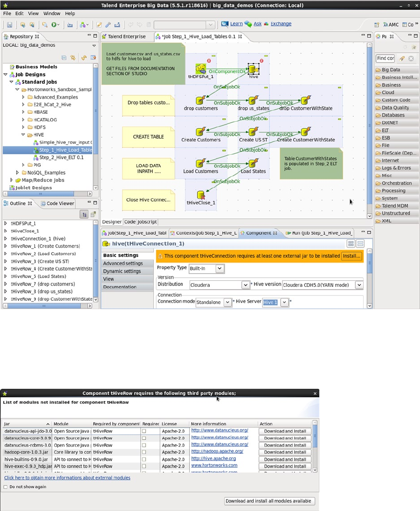Click the link-with-editor Repository icon
Image resolution: width=420 pixels, height=511 pixels.
73,58
